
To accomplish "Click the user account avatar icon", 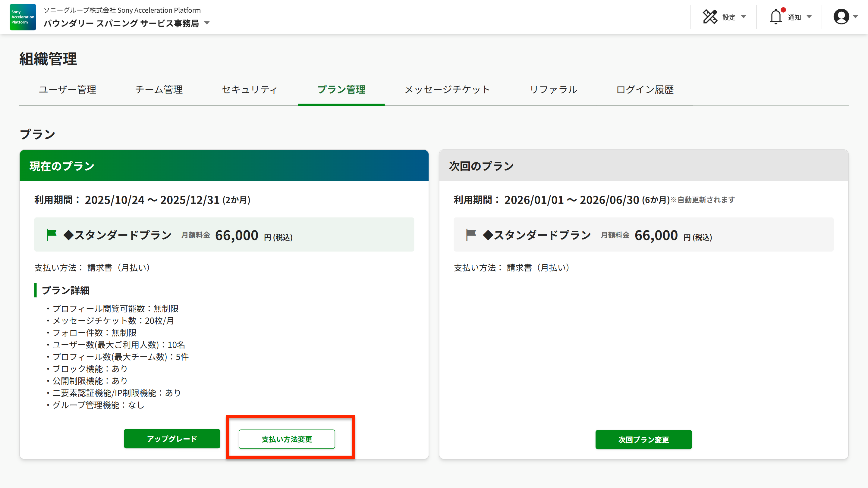I will (841, 17).
